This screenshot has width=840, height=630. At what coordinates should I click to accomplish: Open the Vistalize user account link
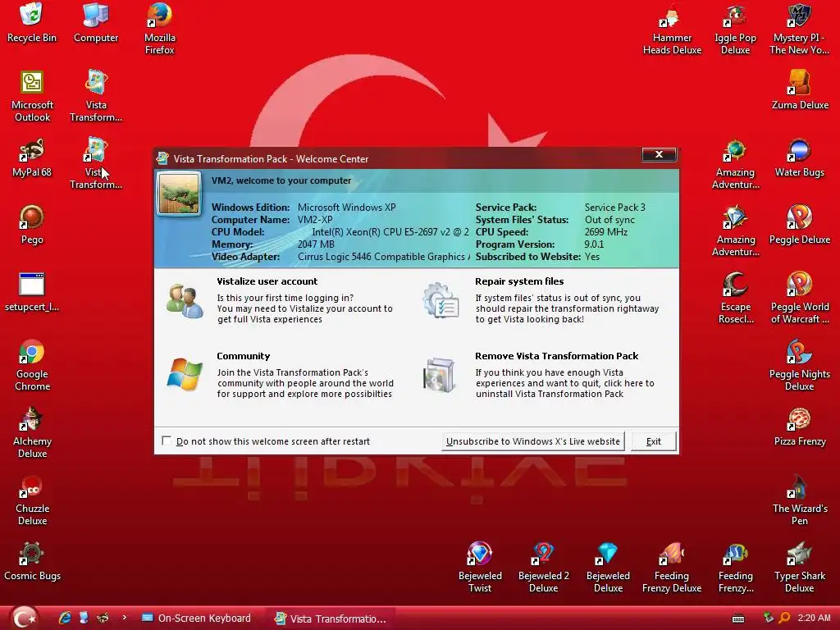point(267,281)
